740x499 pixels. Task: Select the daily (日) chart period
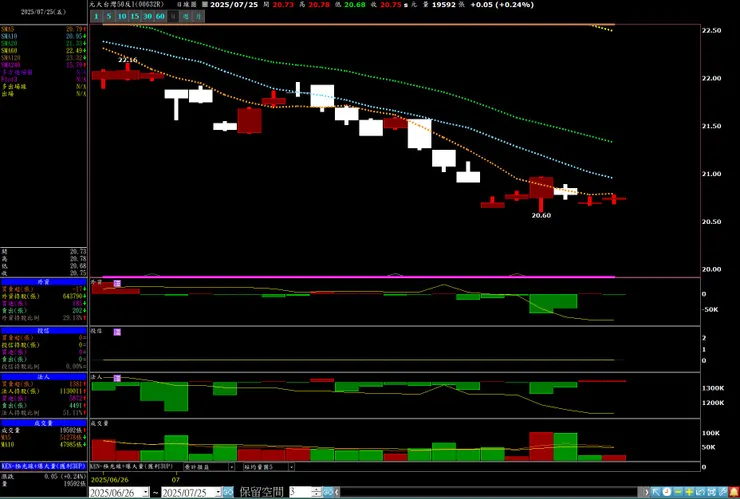pos(173,17)
